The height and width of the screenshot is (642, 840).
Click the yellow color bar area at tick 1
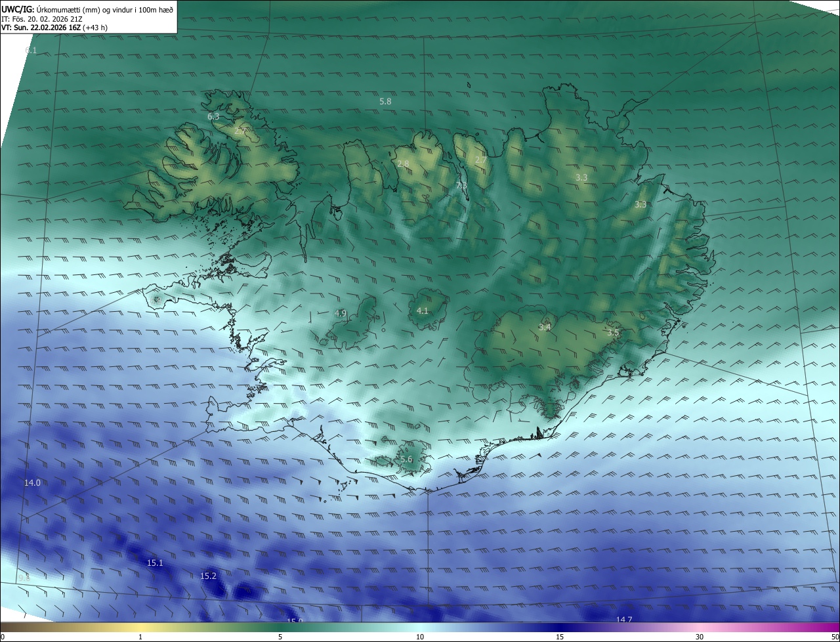click(140, 627)
